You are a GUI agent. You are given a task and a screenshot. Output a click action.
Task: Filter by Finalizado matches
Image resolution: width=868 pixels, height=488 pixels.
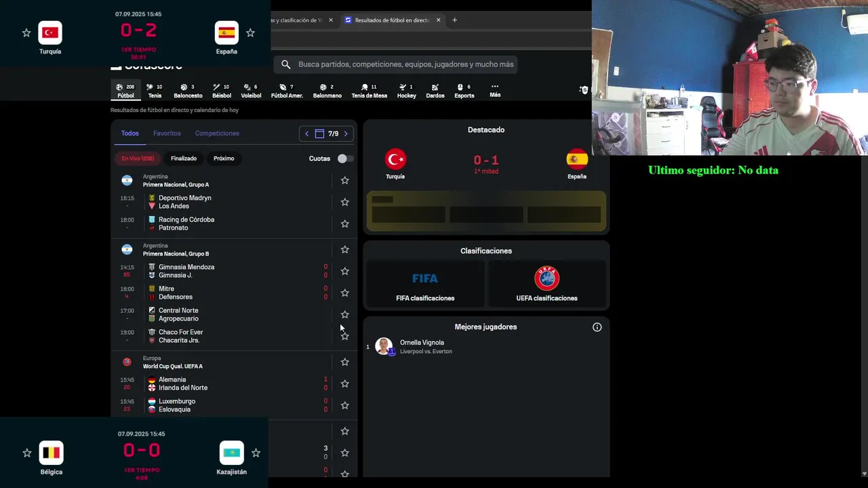click(x=184, y=159)
